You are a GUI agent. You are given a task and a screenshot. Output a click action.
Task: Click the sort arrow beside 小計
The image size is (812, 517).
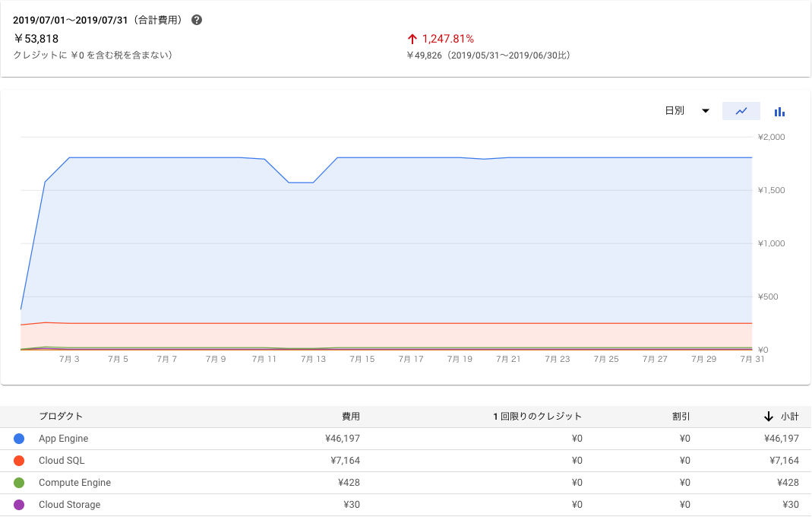[767, 416]
